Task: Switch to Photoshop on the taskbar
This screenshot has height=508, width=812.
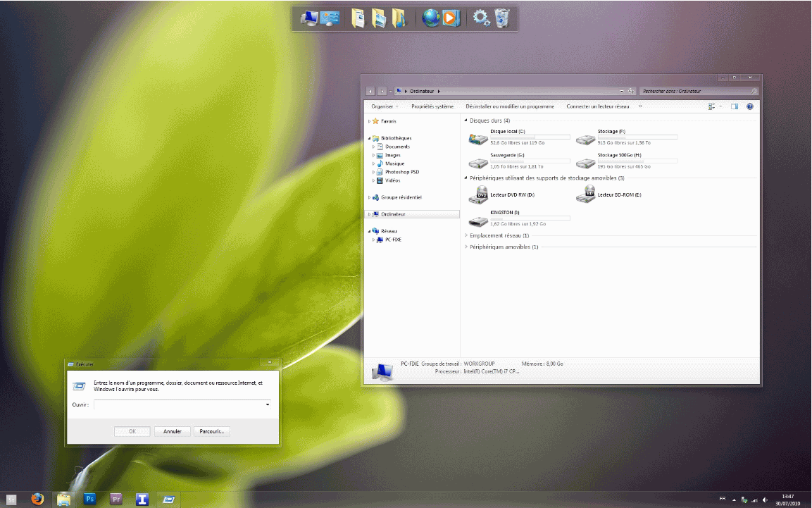Action: [89, 500]
